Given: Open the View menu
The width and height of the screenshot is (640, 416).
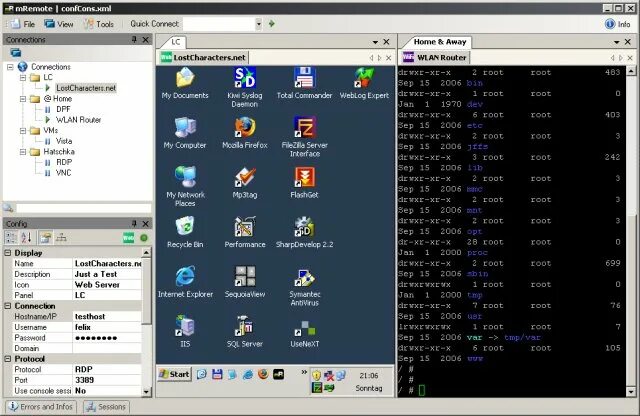Looking at the screenshot, I should [59, 24].
